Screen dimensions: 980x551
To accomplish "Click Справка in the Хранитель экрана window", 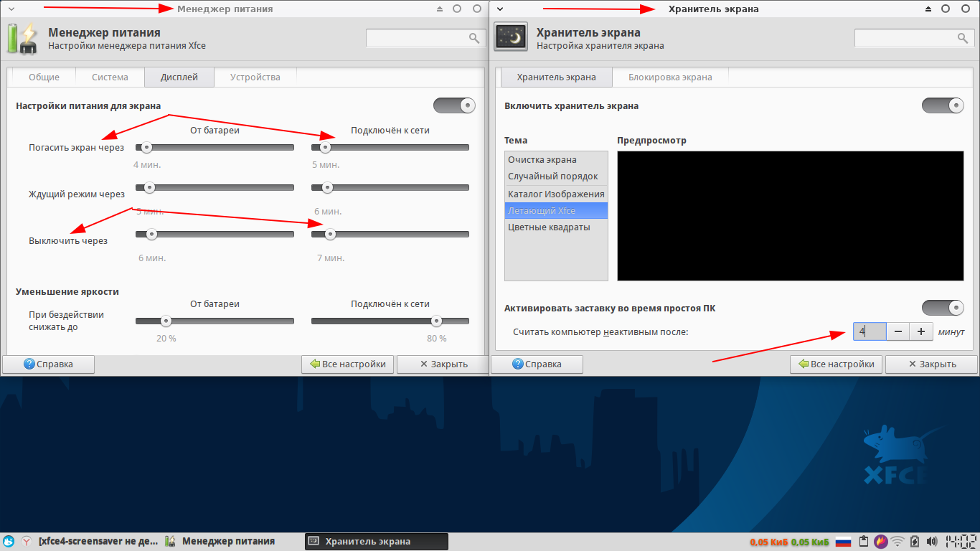I will 537,364.
